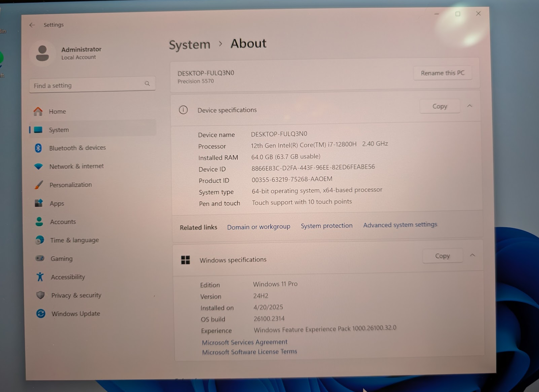539x392 pixels.
Task: Click the processor text i7-12800H
Action: (x=342, y=144)
